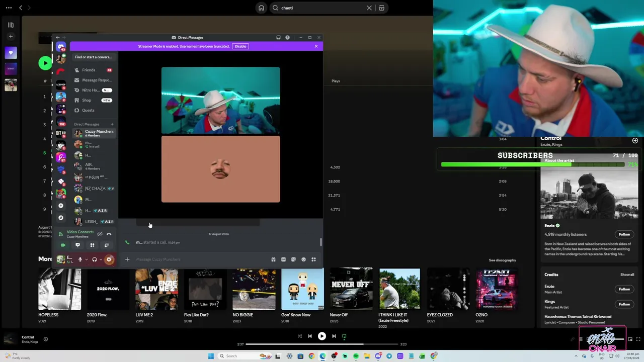The height and width of the screenshot is (362, 644).
Task: Open HOPELESS album thumbnail
Action: coord(60,289)
